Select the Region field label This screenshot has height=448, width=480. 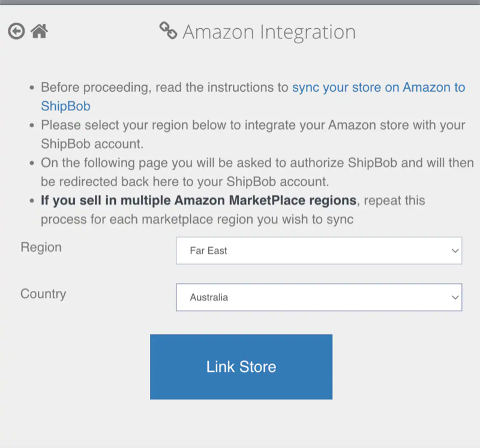pos(41,247)
